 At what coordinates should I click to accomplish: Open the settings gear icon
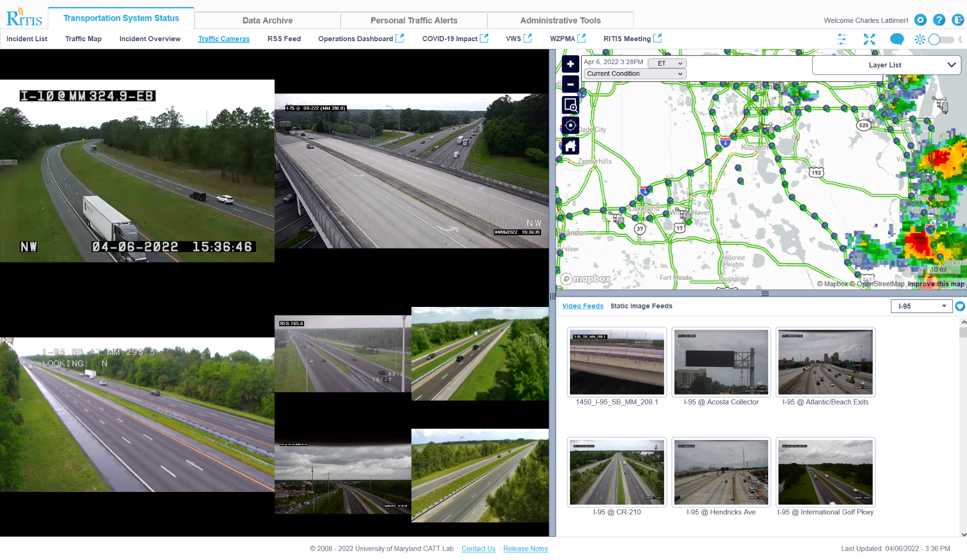click(920, 20)
